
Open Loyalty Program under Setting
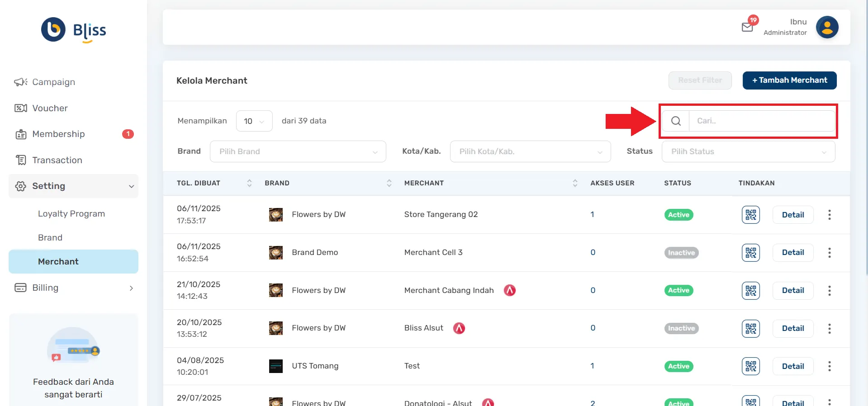(71, 214)
